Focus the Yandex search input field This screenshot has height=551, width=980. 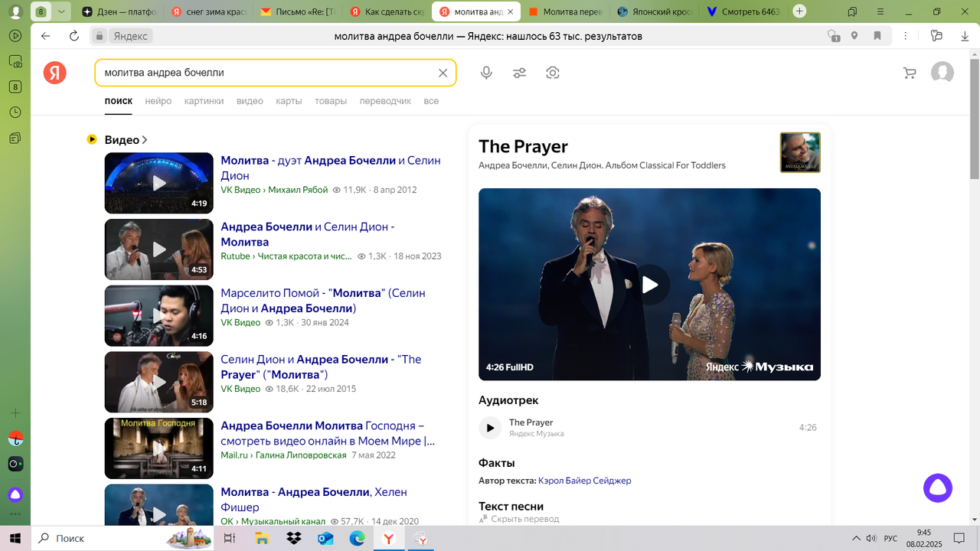point(268,73)
